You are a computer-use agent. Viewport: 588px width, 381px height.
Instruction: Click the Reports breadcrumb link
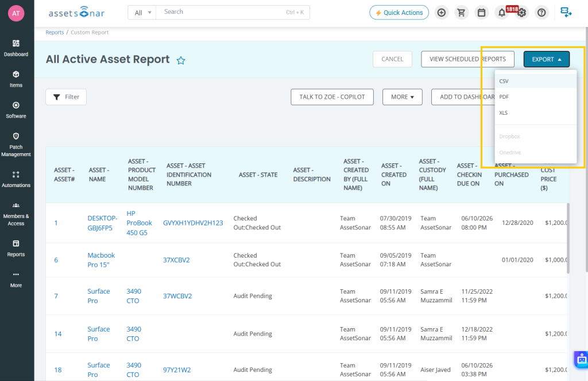[x=55, y=32]
